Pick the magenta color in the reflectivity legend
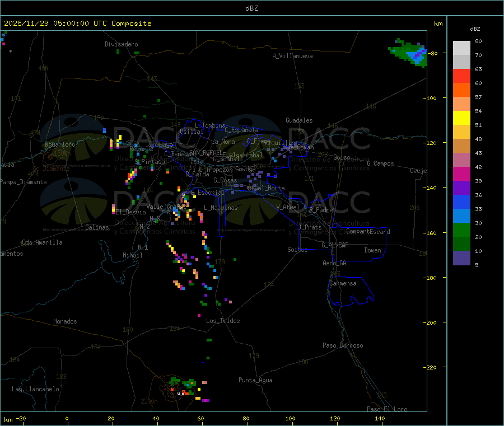504x426 pixels. 461,174
